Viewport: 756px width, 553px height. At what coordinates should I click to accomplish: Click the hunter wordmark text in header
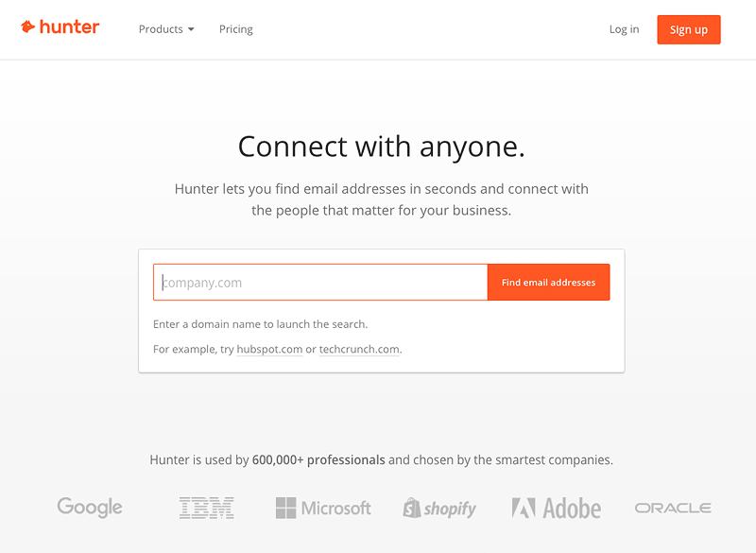click(69, 27)
